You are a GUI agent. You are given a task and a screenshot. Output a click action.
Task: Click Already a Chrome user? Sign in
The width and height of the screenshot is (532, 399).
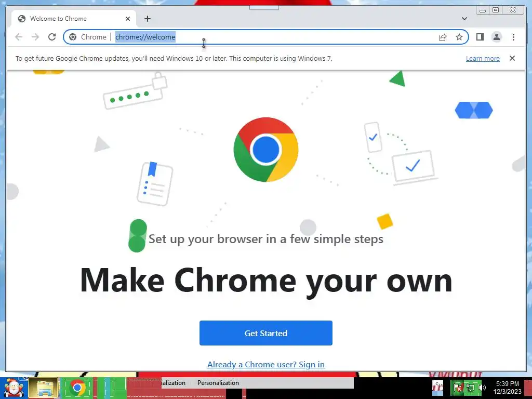pyautogui.click(x=265, y=364)
